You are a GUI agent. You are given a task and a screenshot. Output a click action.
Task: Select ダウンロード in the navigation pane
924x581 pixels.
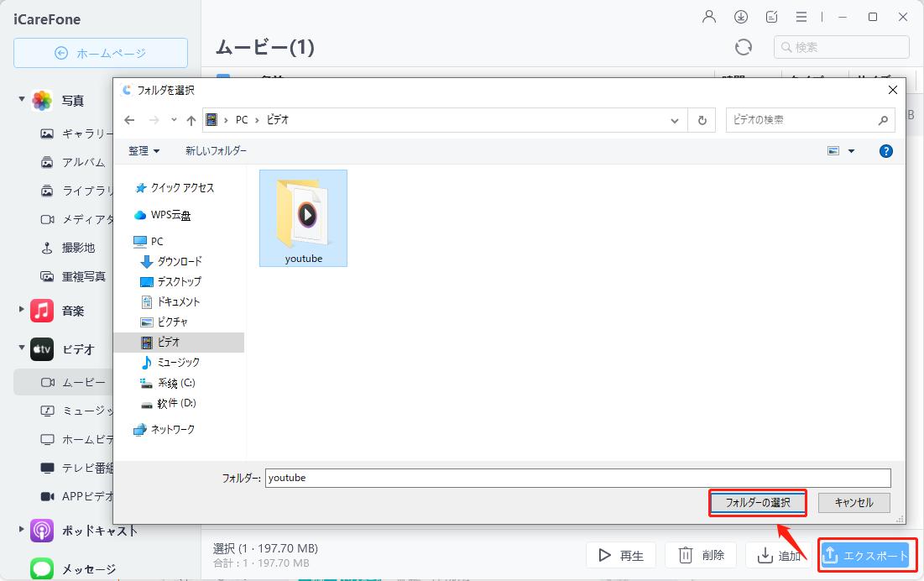pos(171,261)
